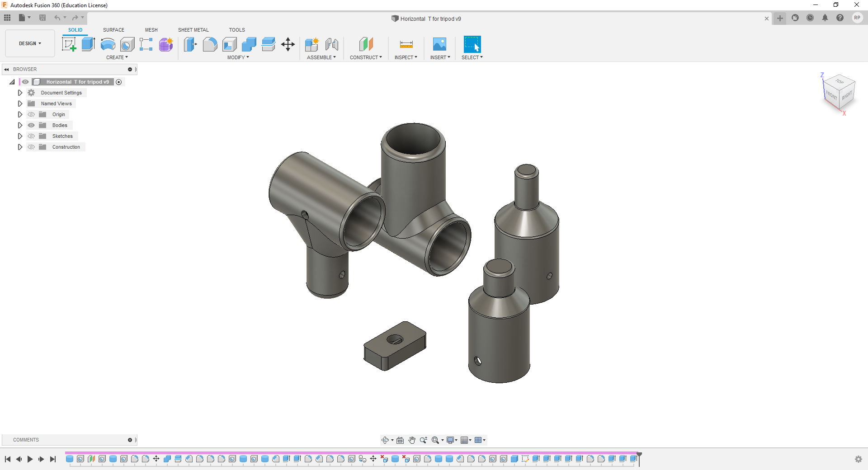
Task: Toggle visibility of the Origin folder
Action: tap(31, 114)
